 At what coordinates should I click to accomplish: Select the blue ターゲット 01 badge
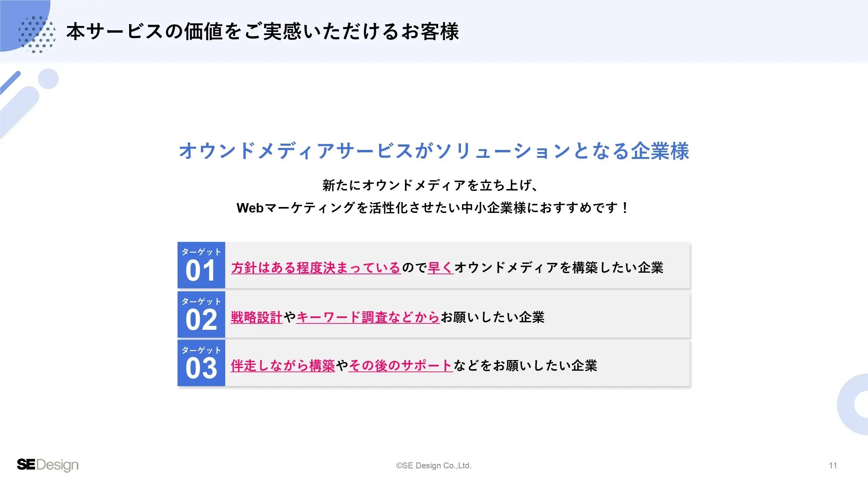[x=201, y=265]
